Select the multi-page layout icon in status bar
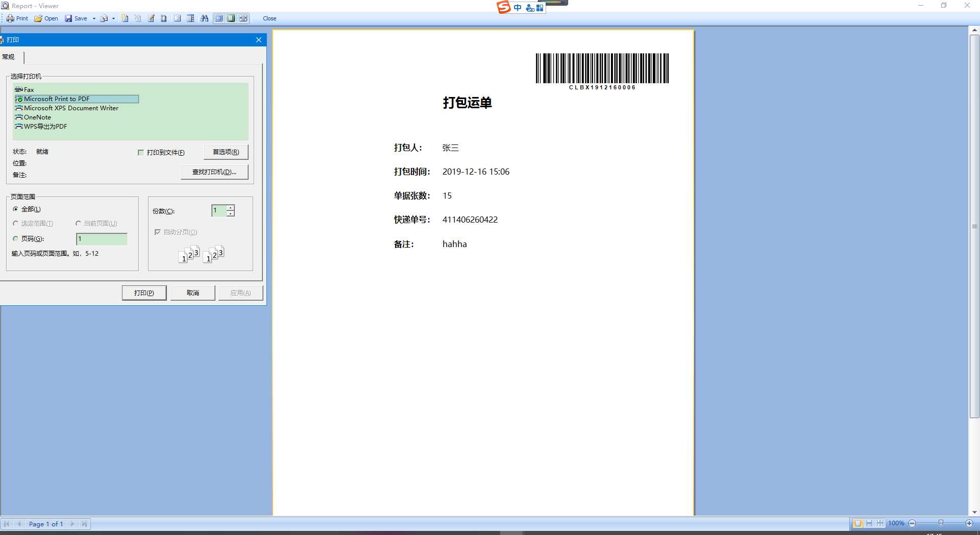The image size is (980, 535). tap(880, 523)
